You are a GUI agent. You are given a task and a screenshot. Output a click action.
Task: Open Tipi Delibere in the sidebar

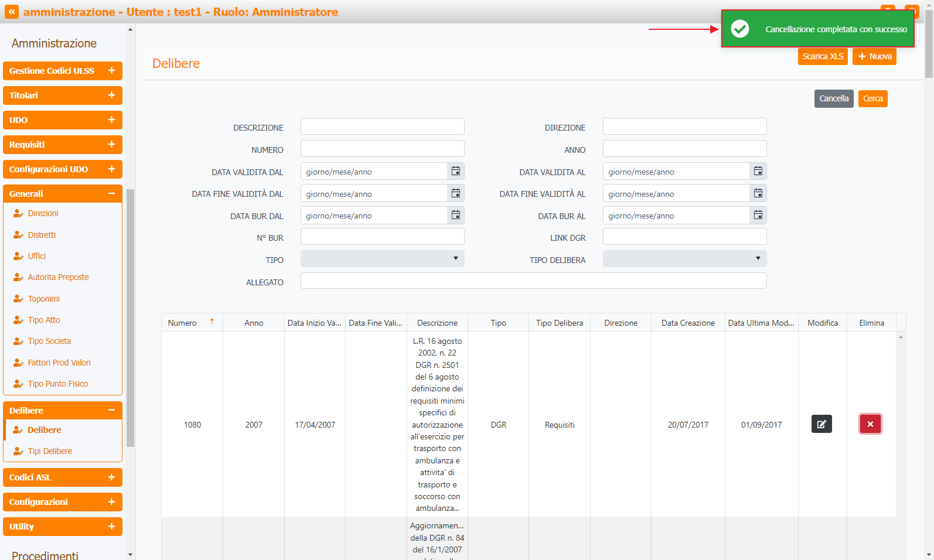click(50, 451)
